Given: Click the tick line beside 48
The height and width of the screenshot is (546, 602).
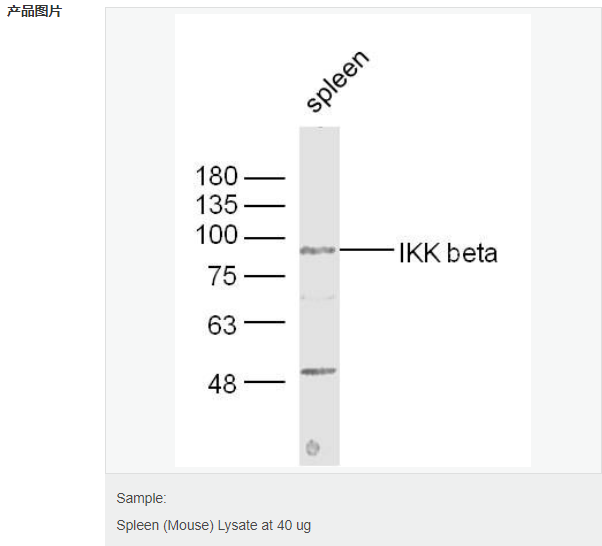Looking at the screenshot, I should [265, 382].
